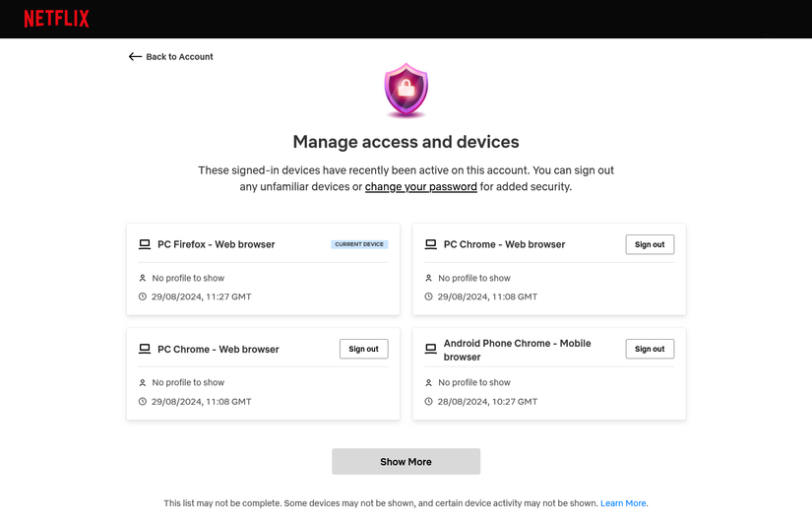Image resolution: width=812 pixels, height=524 pixels.
Task: Click the back arrow icon
Action: (135, 57)
